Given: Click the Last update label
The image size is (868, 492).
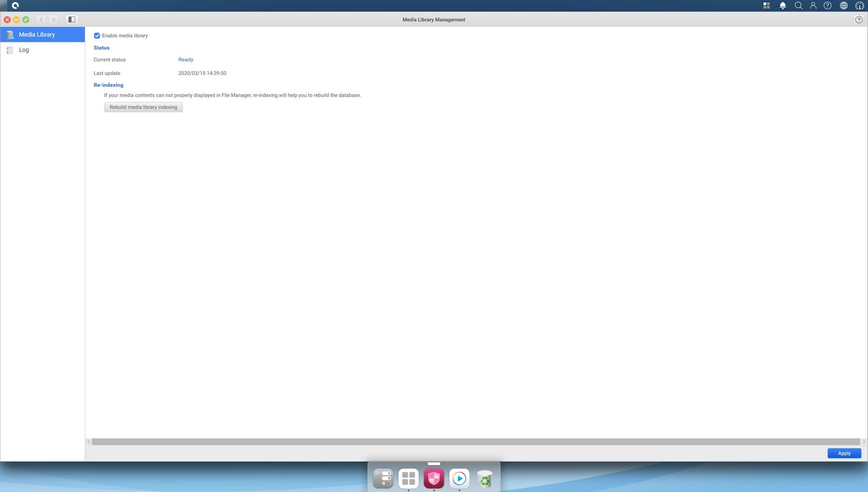Looking at the screenshot, I should click(107, 73).
